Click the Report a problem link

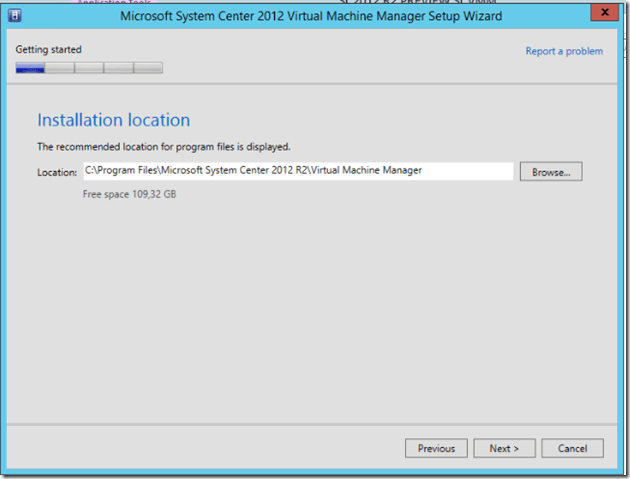tap(564, 51)
